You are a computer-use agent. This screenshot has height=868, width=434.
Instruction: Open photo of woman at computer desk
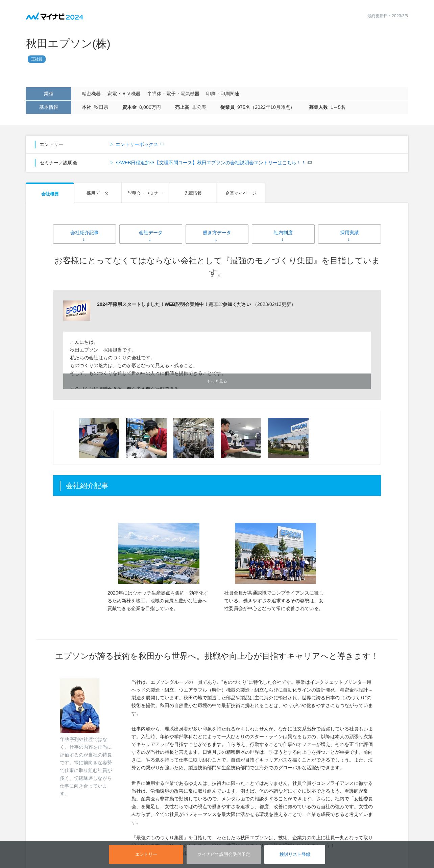(x=99, y=438)
